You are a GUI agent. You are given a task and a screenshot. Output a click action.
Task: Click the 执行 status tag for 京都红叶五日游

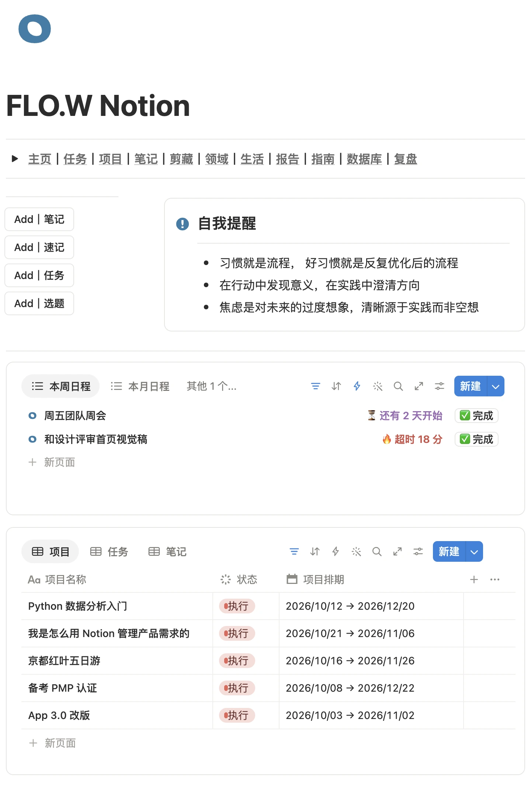pyautogui.click(x=237, y=661)
